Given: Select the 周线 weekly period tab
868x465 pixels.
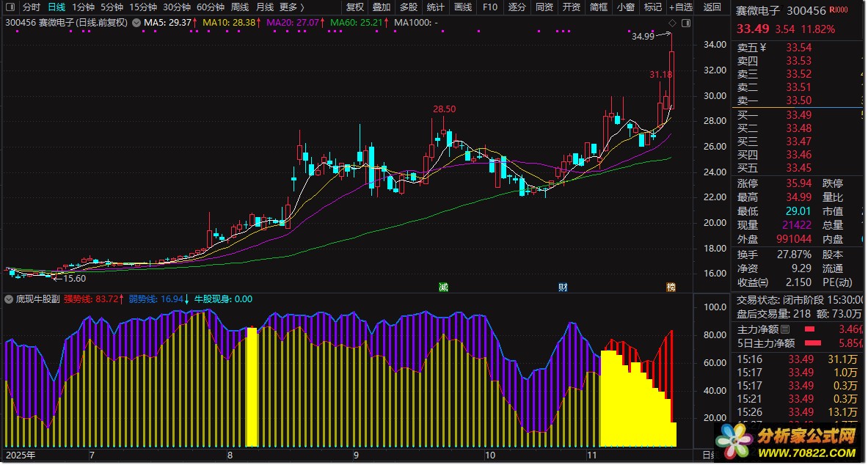Looking at the screenshot, I should (239, 7).
